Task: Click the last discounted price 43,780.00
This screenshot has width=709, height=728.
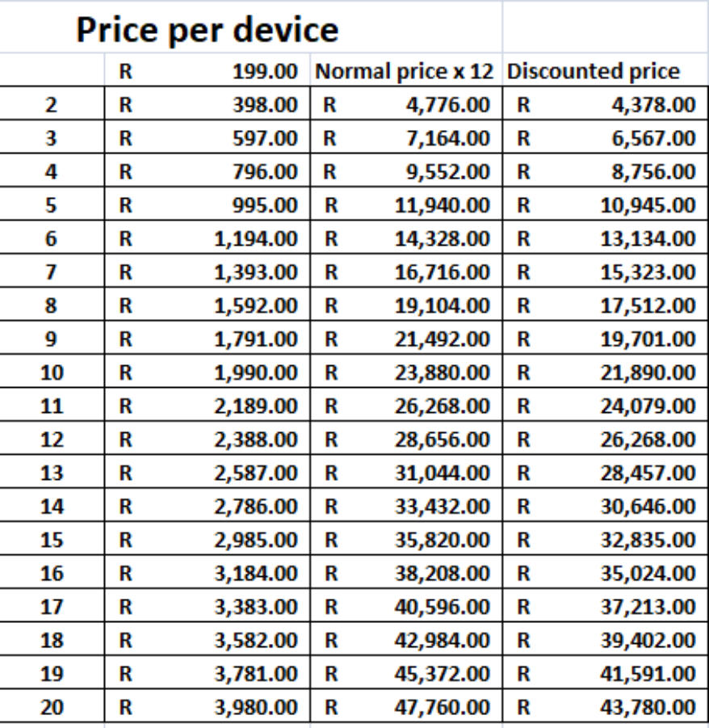Action: point(606,705)
